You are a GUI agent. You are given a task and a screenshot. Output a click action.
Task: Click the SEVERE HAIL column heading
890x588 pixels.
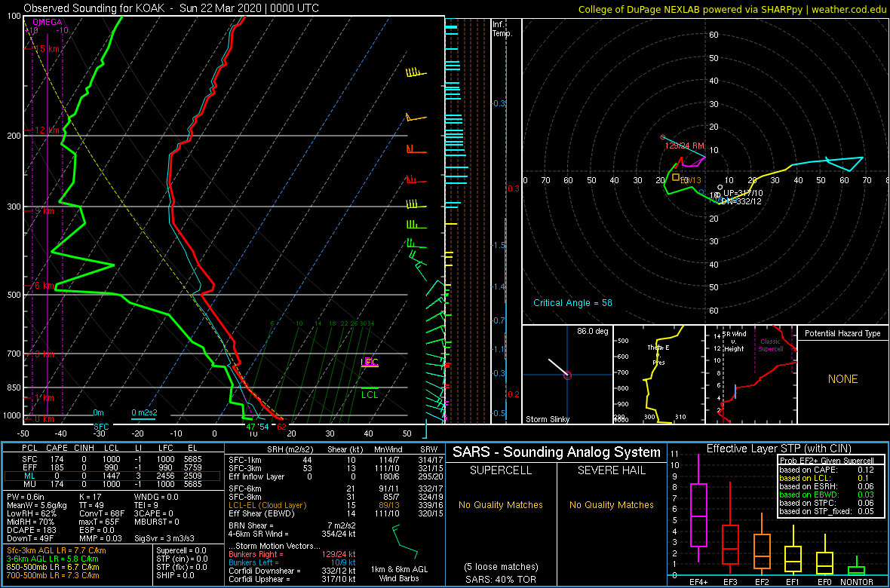point(611,470)
